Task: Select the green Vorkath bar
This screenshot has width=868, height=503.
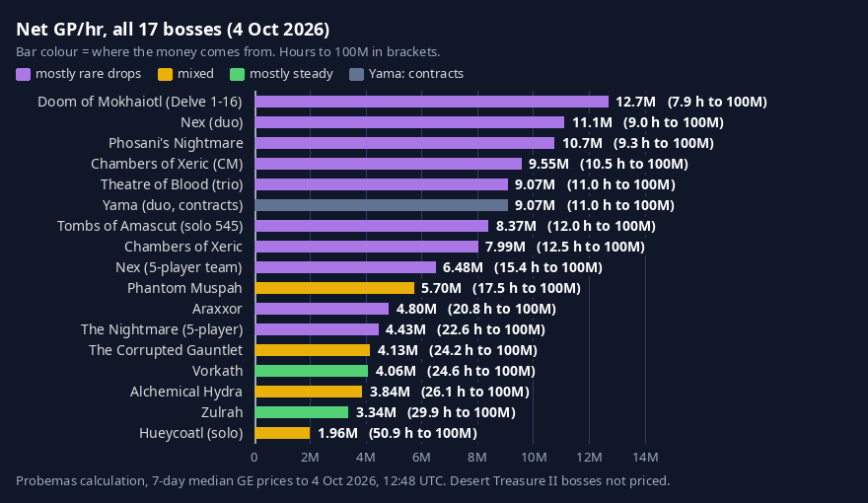Action: pyautogui.click(x=311, y=371)
